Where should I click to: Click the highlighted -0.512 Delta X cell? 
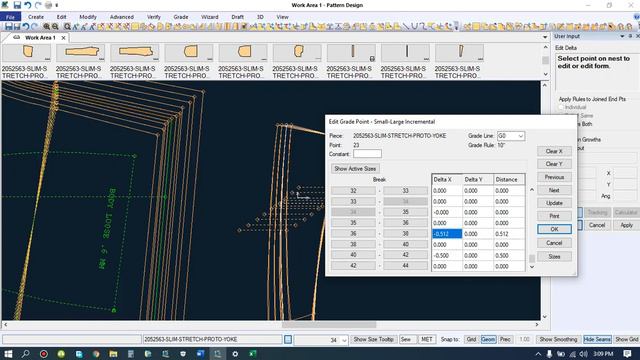point(447,234)
